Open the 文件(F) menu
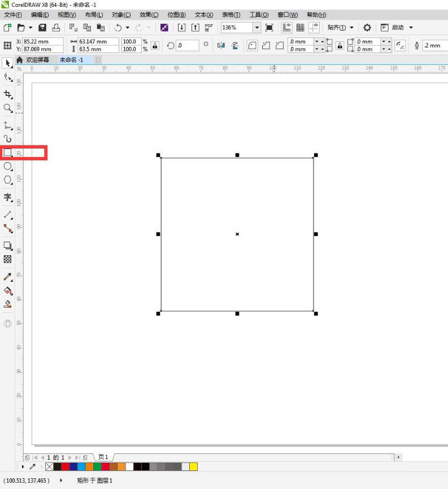The image size is (448, 489). 13,15
